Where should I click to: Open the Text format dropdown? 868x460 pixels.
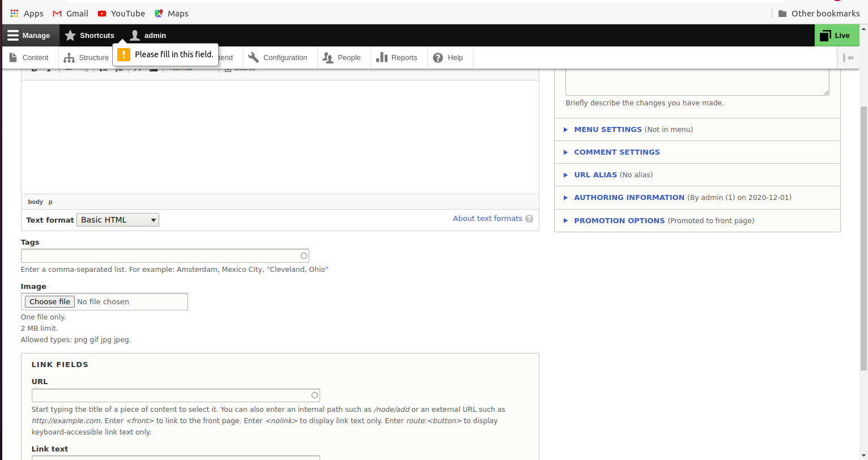(118, 220)
